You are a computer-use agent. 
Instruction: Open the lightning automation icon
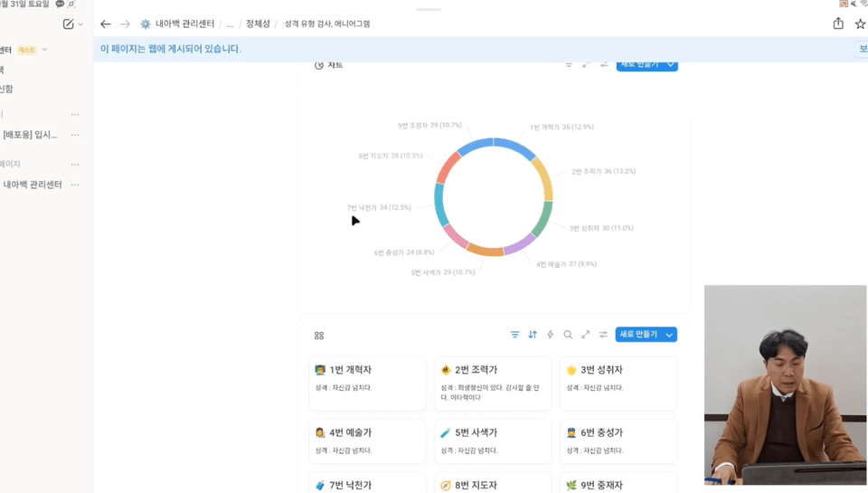pos(551,335)
